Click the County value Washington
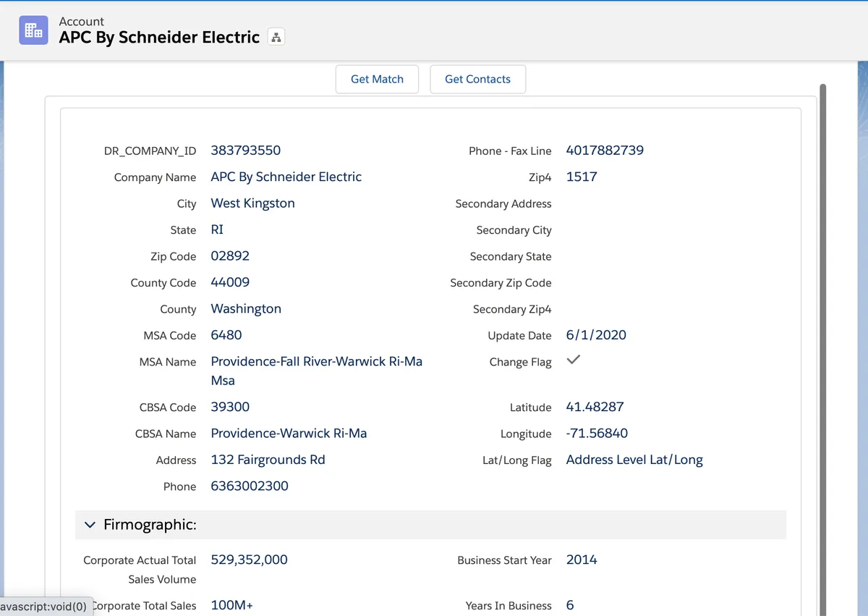The height and width of the screenshot is (616, 868). point(246,309)
